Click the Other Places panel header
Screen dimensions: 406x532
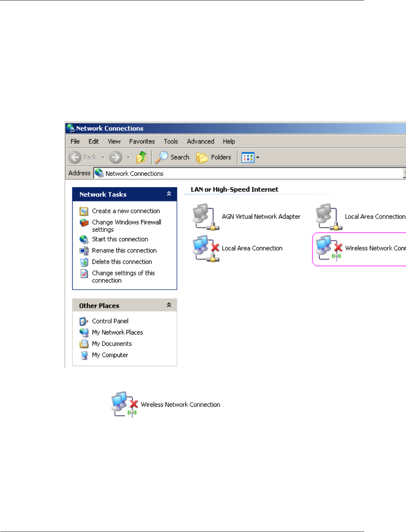[125, 305]
